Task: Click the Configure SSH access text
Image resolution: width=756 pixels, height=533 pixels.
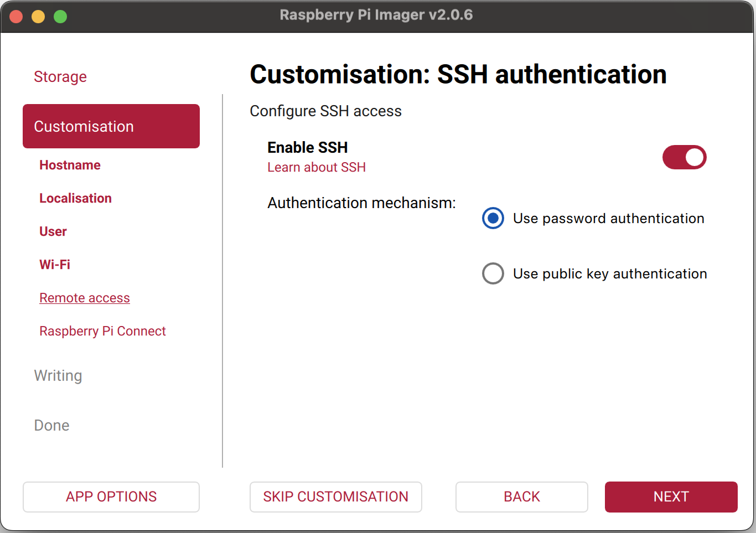Action: click(325, 111)
